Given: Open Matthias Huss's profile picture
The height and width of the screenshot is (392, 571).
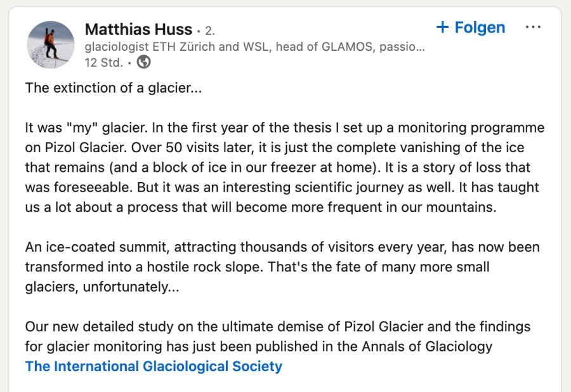Looking at the screenshot, I should [51, 44].
